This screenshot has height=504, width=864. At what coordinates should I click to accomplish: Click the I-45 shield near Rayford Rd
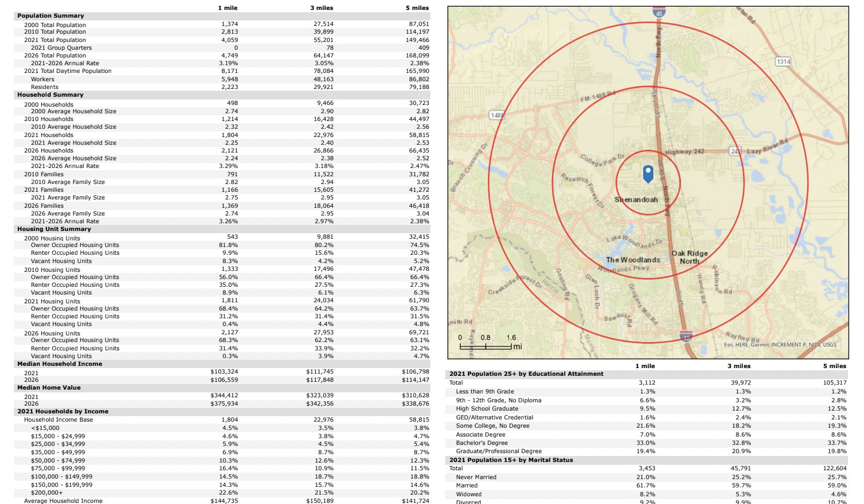tap(686, 335)
